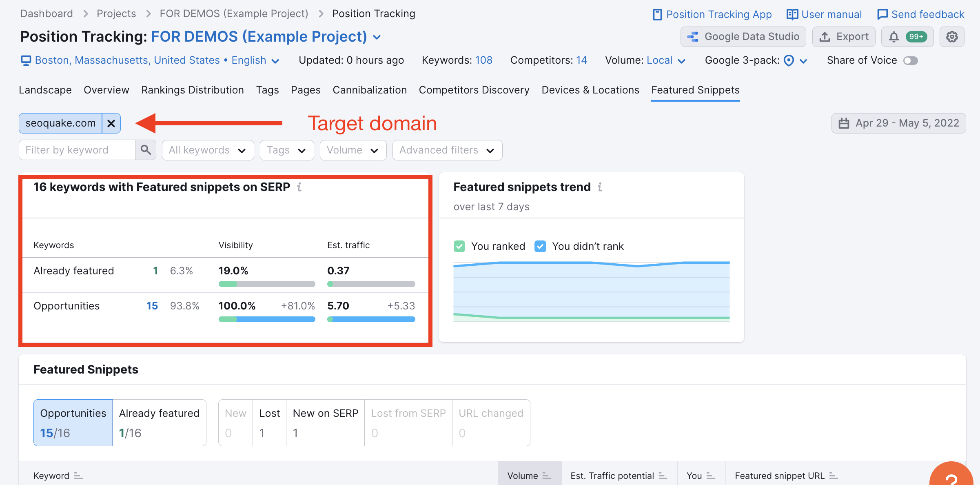Click the Already featured count 1
Image resolution: width=980 pixels, height=485 pixels.
click(x=155, y=271)
